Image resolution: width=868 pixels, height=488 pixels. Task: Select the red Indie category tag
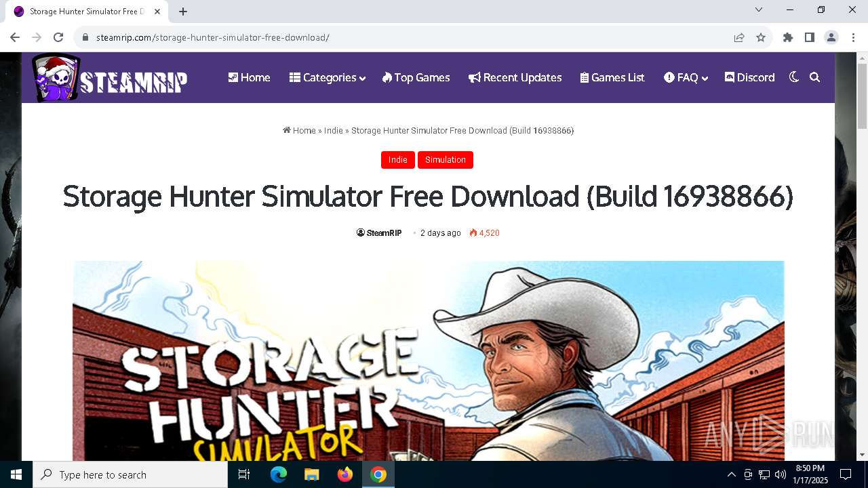pyautogui.click(x=398, y=160)
